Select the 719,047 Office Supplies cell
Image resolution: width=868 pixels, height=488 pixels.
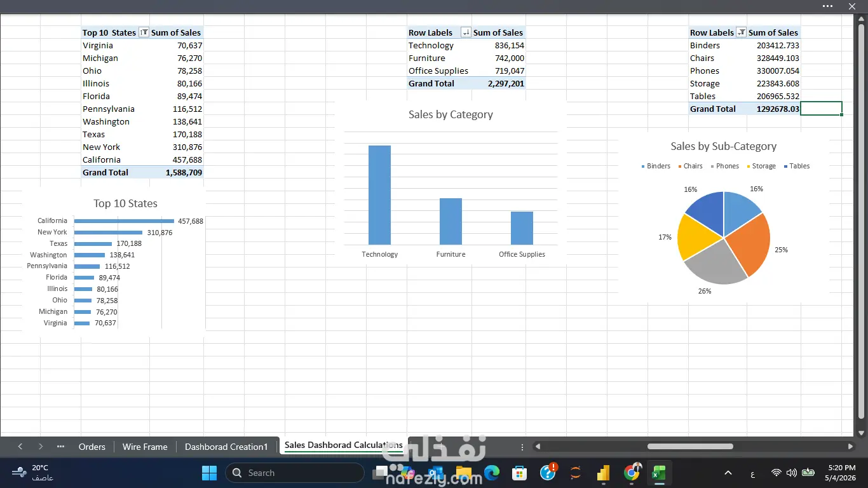pyautogui.click(x=499, y=71)
